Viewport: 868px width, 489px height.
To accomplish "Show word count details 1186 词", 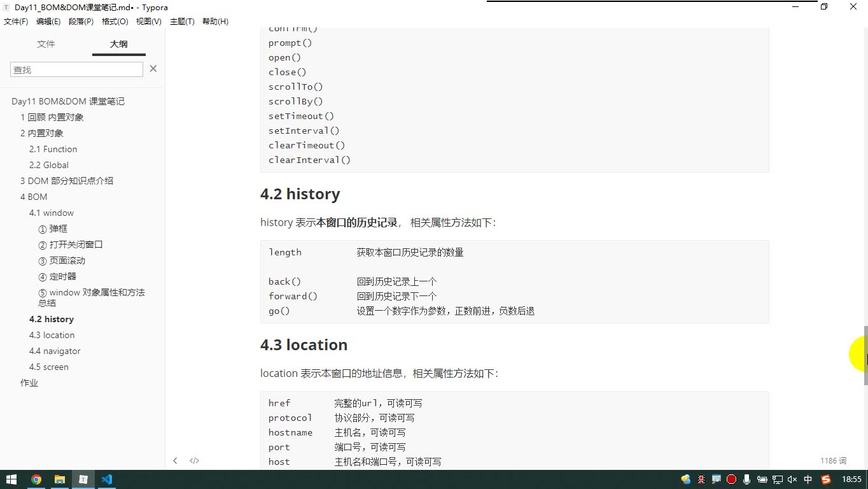I will click(x=834, y=460).
